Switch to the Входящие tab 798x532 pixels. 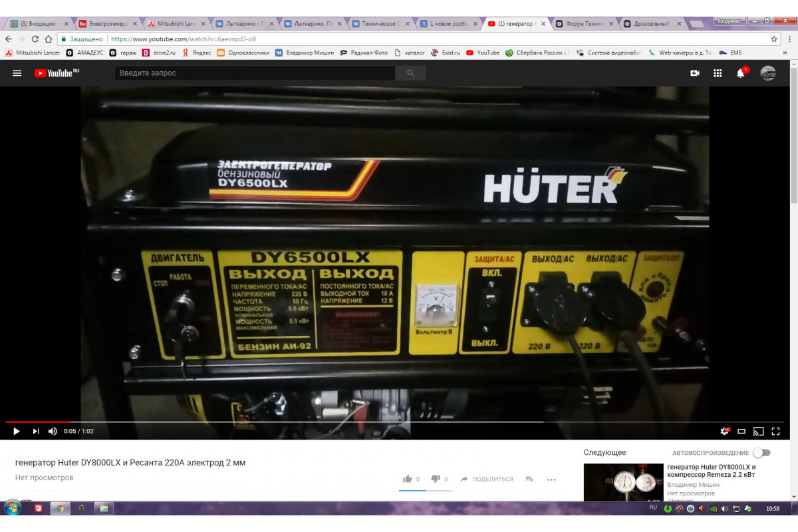point(39,24)
